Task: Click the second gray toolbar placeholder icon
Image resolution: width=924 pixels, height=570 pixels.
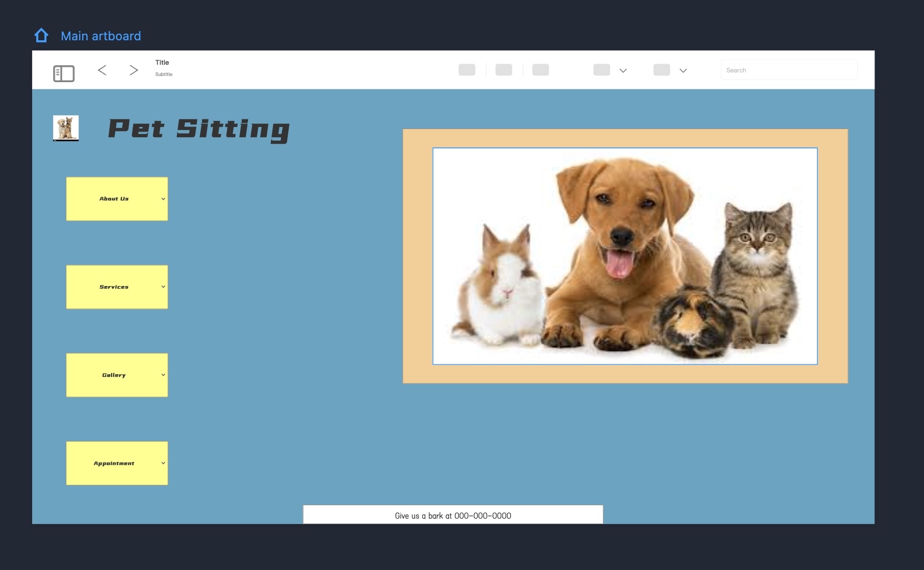Action: tap(504, 70)
